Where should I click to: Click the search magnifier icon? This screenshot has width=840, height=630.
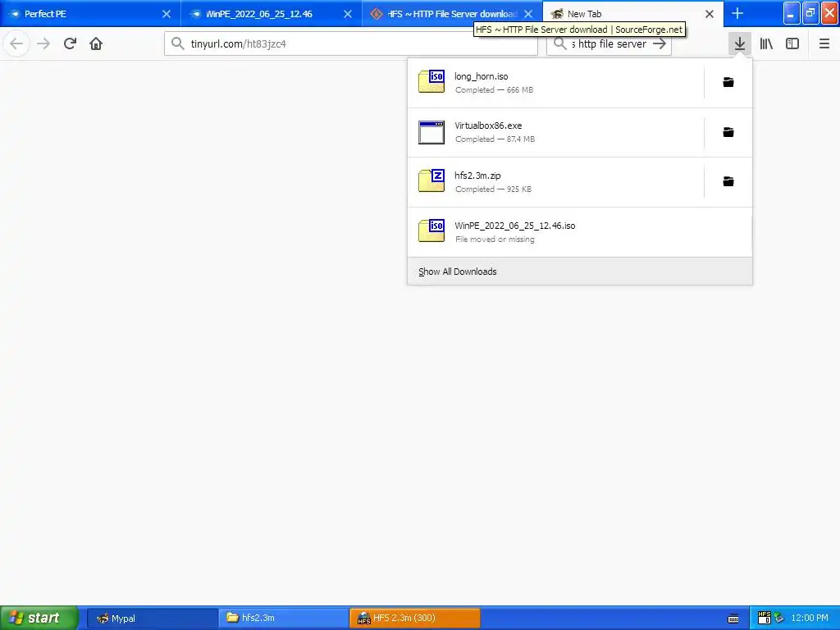tap(559, 44)
